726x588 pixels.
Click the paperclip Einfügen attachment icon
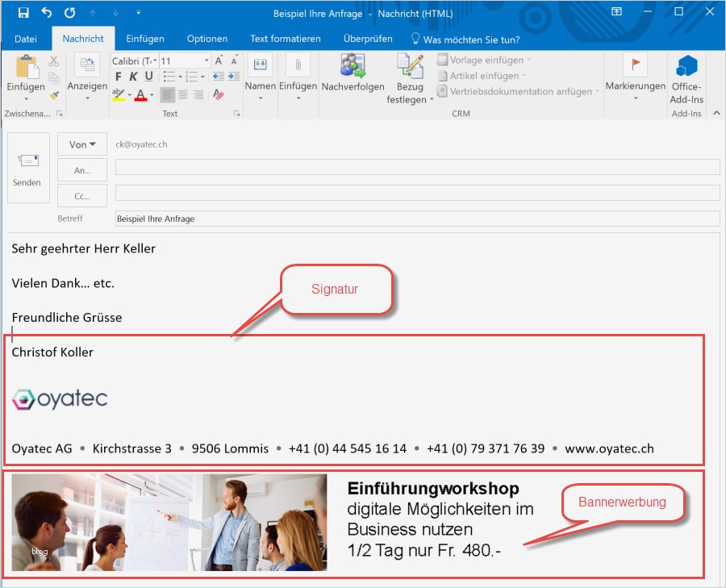click(x=298, y=65)
